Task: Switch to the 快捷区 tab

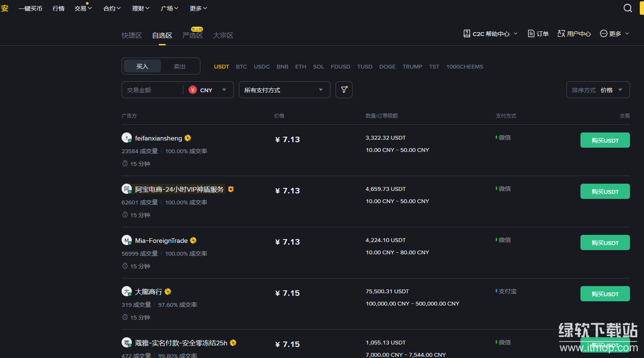Action: click(x=131, y=36)
